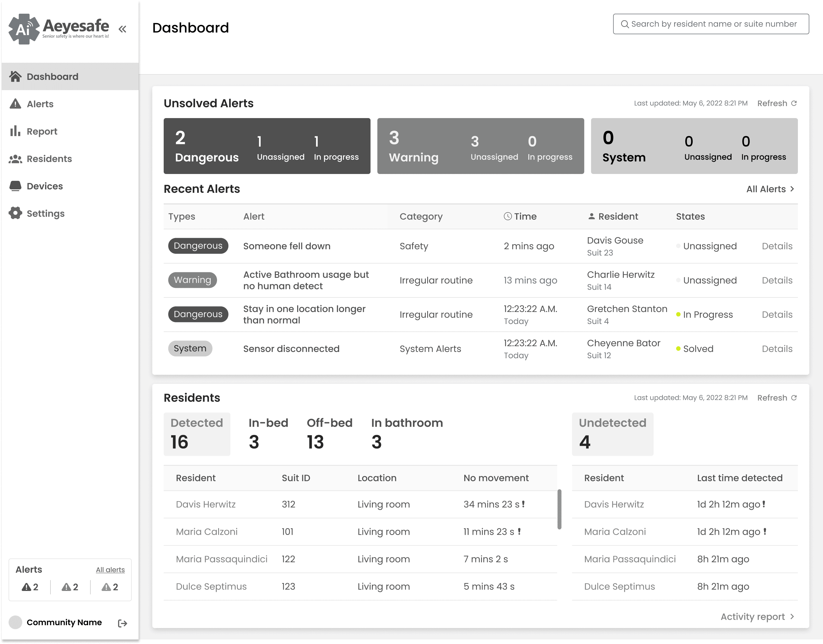Open the Devices menu item
The height and width of the screenshot is (644, 823).
click(x=70, y=186)
